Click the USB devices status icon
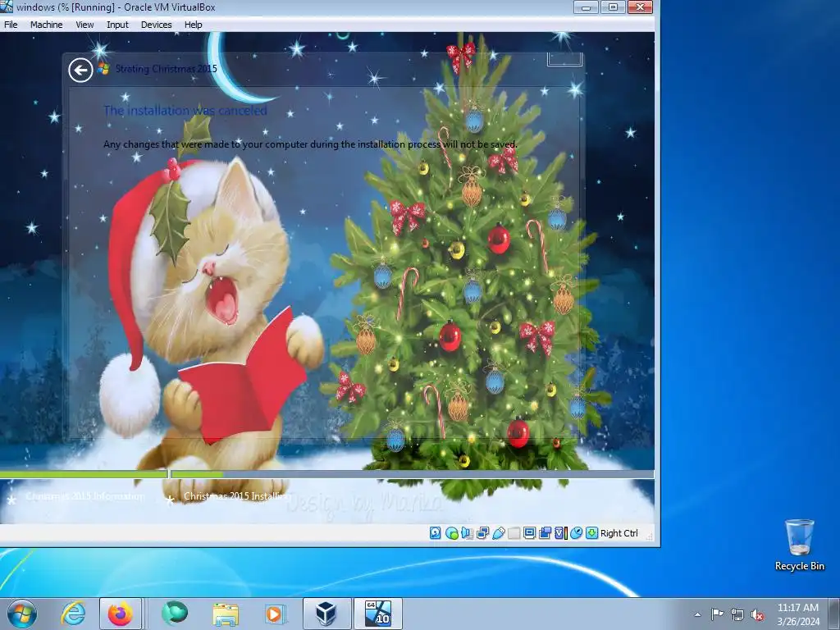 pyautogui.click(x=498, y=533)
